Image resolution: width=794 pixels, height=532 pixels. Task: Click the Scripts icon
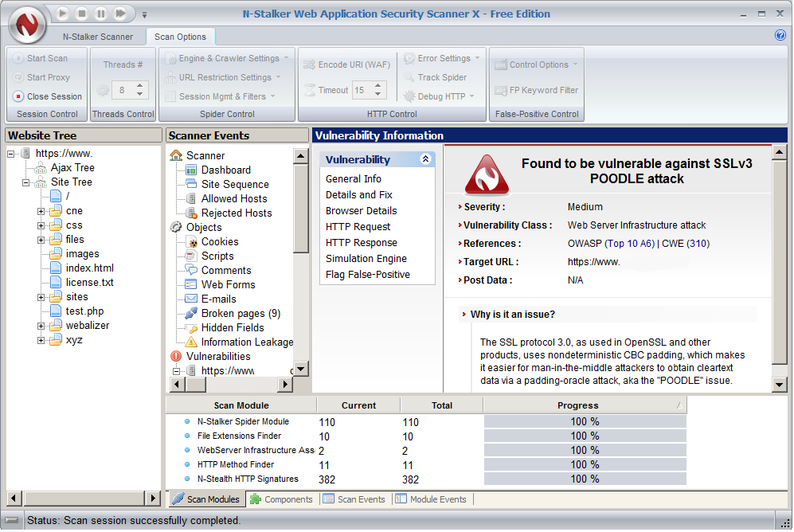tap(191, 256)
